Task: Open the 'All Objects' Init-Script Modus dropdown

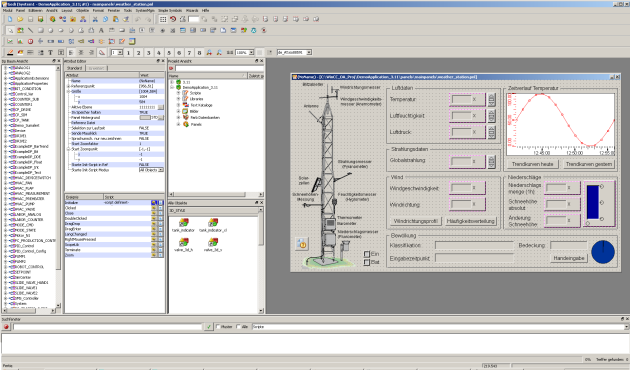Action: 161,170
